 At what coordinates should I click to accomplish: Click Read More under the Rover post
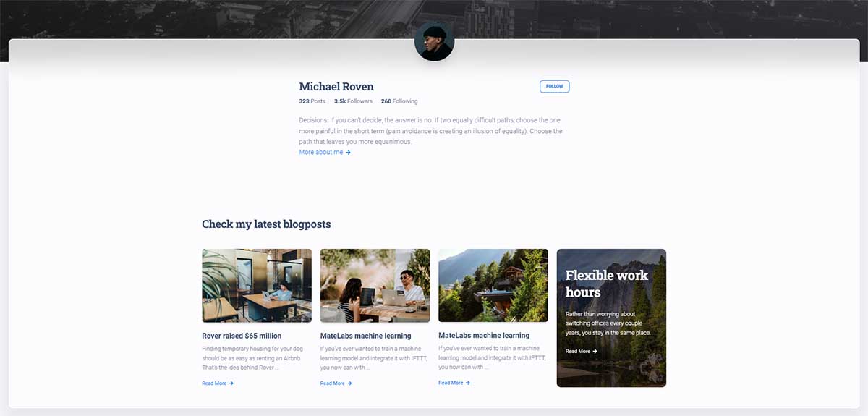214,383
